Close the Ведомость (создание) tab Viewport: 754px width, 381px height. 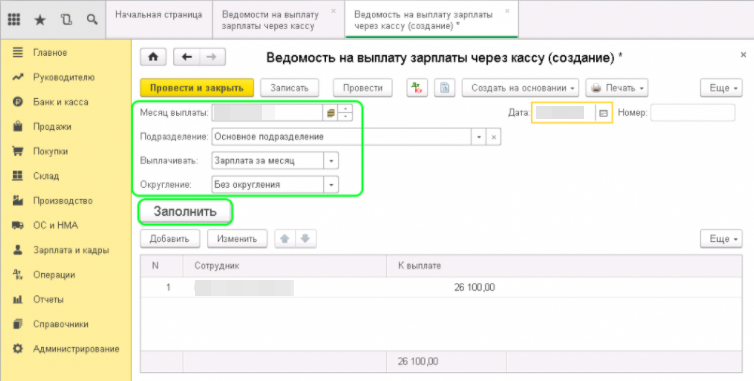[507, 11]
